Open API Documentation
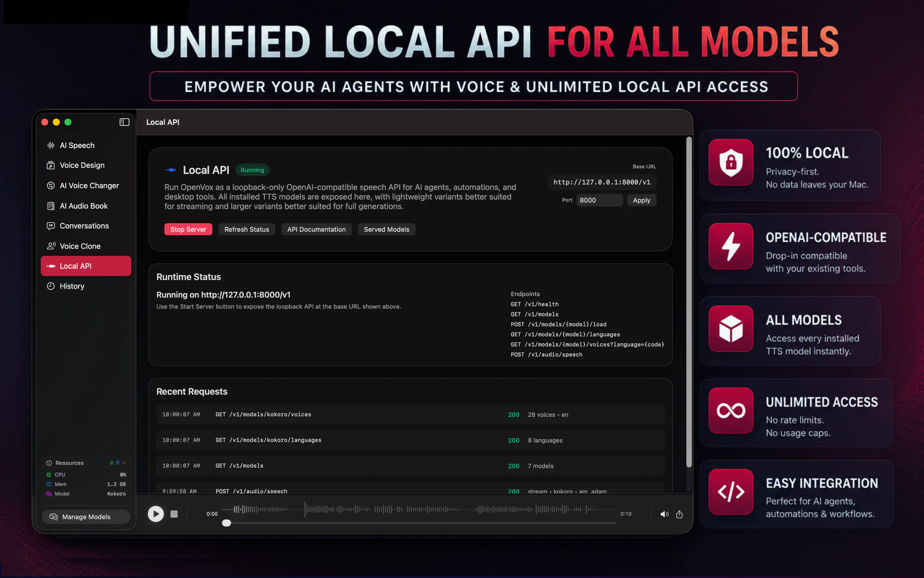 (x=316, y=229)
